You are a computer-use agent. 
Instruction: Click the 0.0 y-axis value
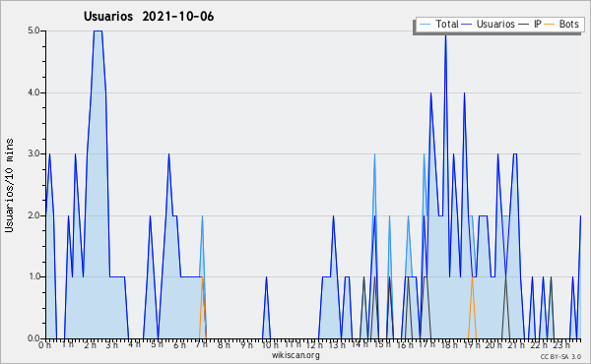click(x=33, y=338)
